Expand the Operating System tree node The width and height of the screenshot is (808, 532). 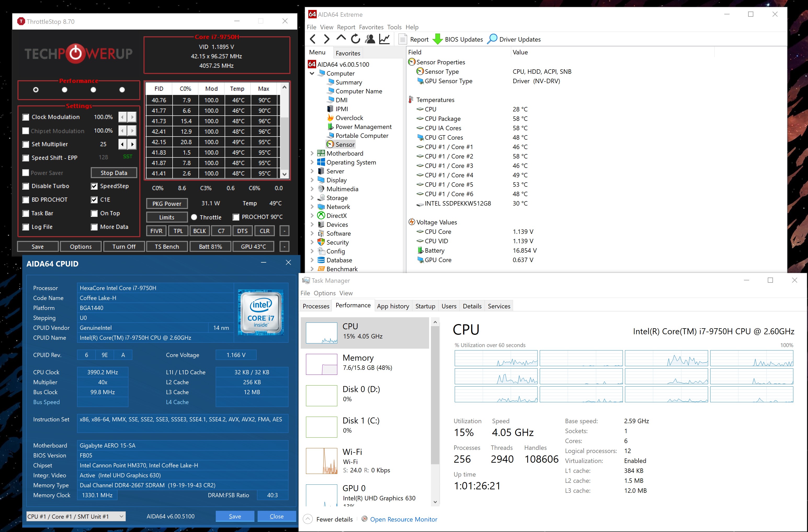pyautogui.click(x=312, y=162)
